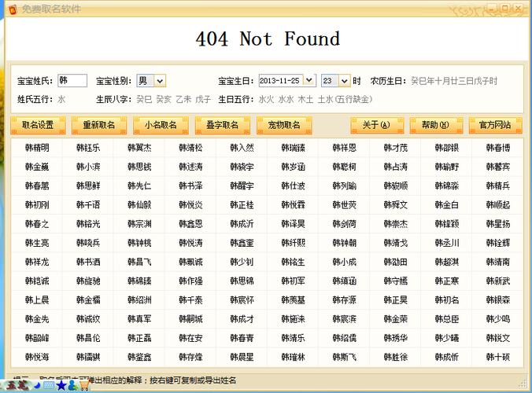Select the name 韩正桂
Image resolution: width=532 pixels, height=393 pixels.
pyautogui.click(x=242, y=204)
